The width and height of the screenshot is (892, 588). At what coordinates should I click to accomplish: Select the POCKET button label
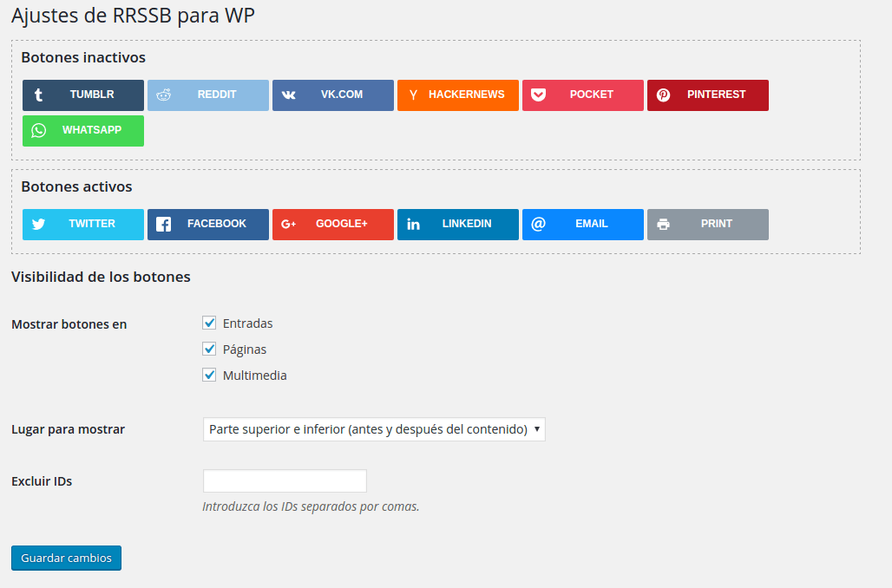592,95
